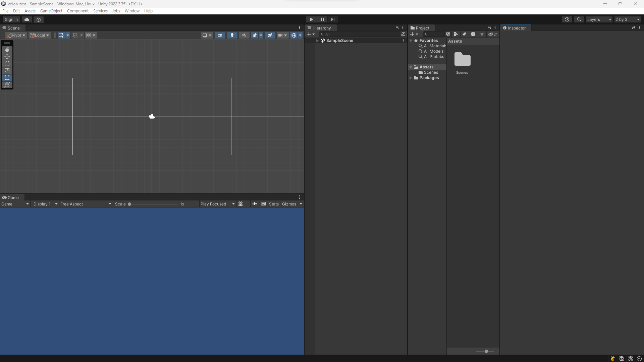Open Pivot handle position dropdown
The image size is (644, 362).
click(x=16, y=35)
